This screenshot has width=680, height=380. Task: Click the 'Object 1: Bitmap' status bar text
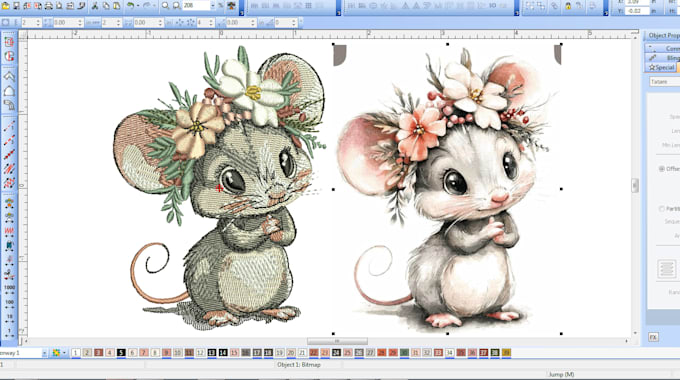point(299,365)
